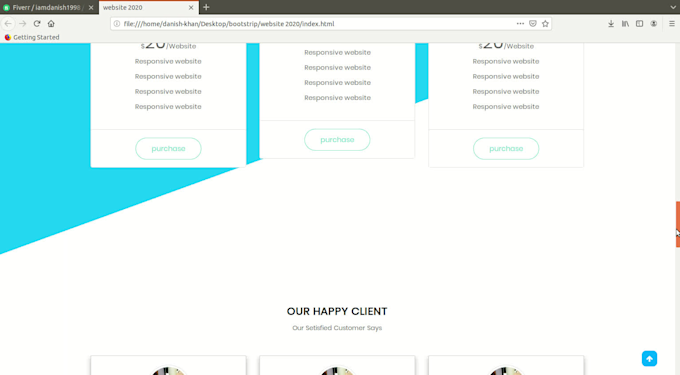The height and width of the screenshot is (375, 680).
Task: Click the orange vertical scrollbar thumb
Action: [677, 224]
